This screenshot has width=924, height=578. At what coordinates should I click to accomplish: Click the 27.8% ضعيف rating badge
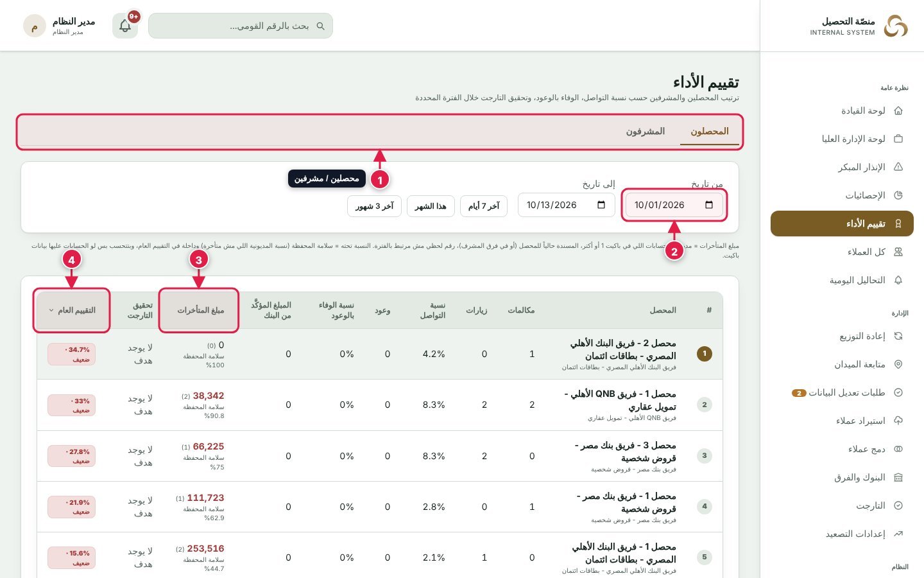[x=72, y=457]
